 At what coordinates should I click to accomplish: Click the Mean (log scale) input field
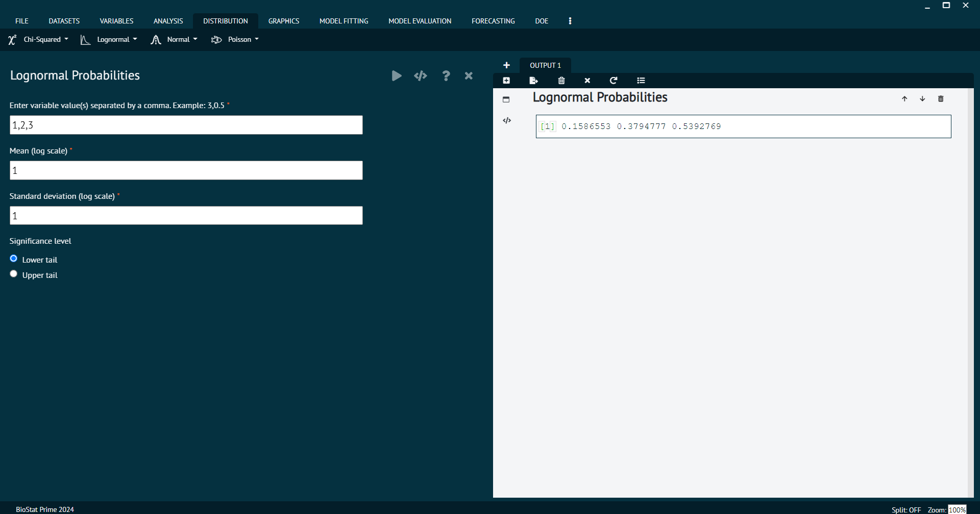point(186,170)
